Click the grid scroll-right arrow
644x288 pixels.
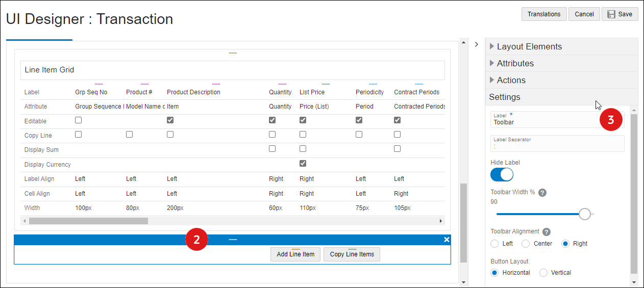coord(441,221)
